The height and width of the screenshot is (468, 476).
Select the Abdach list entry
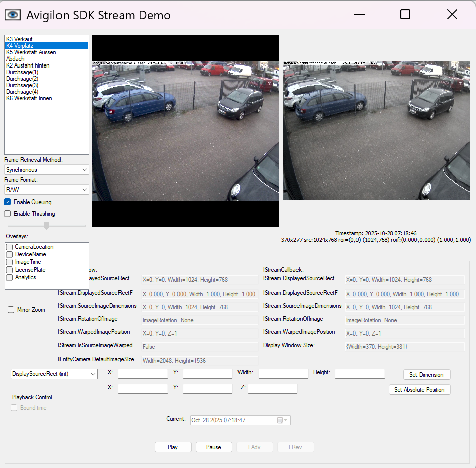[x=15, y=59]
